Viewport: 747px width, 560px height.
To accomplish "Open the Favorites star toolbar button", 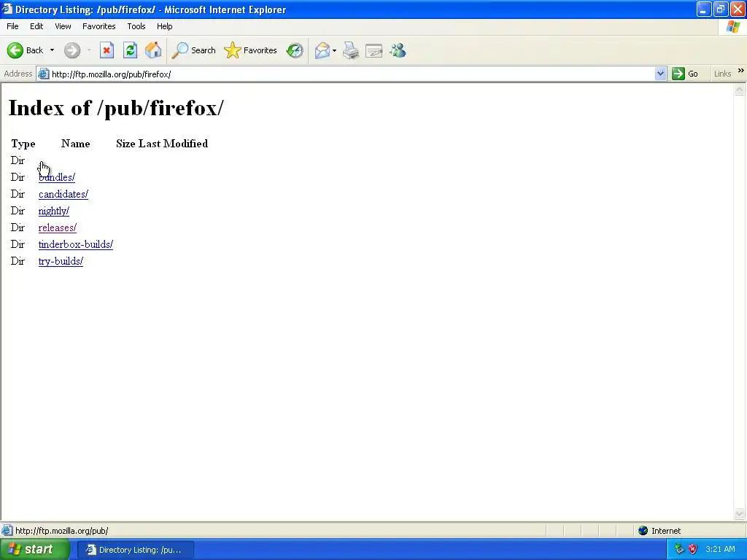I will [251, 50].
